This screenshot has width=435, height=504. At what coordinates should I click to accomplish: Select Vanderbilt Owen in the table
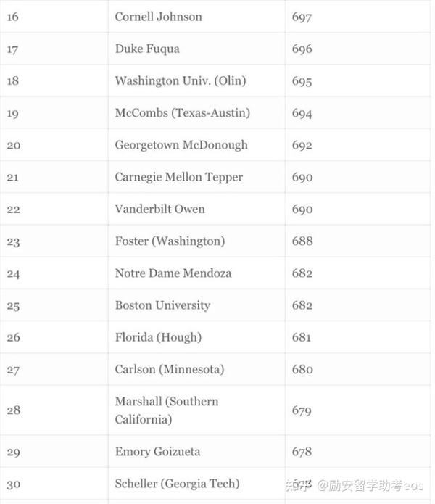click(159, 209)
